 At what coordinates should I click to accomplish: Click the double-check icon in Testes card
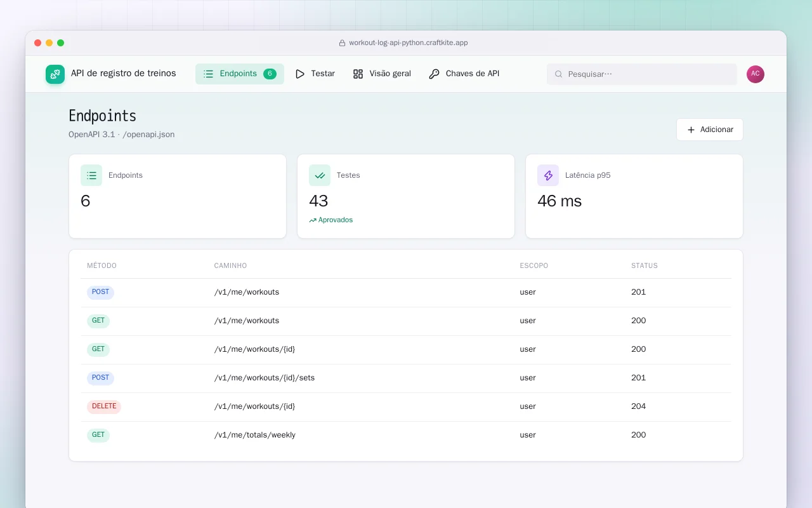coord(320,175)
